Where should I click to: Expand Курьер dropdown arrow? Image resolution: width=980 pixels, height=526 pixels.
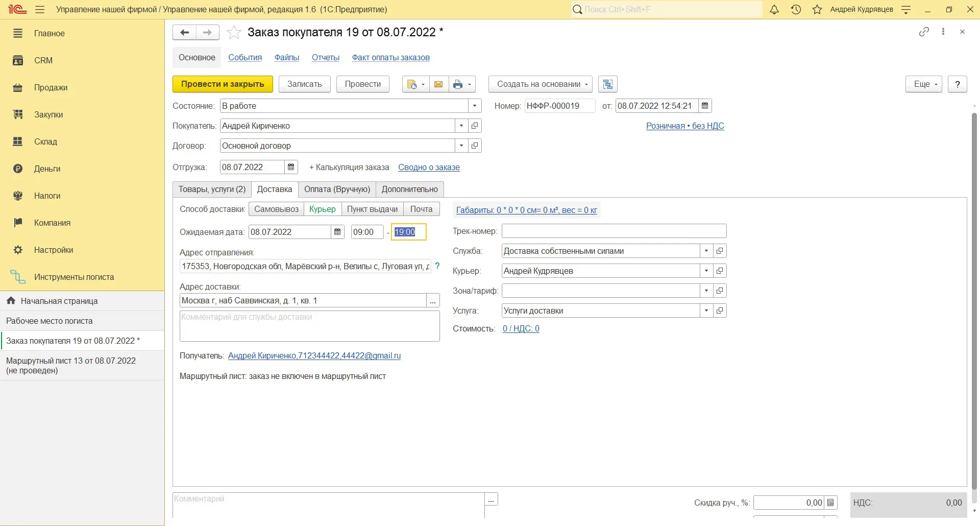tap(706, 271)
